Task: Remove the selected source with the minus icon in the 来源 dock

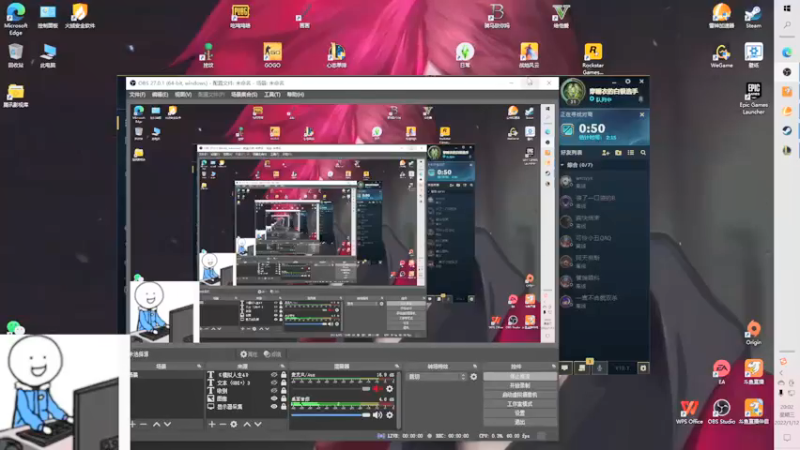Action: pyautogui.click(x=222, y=424)
